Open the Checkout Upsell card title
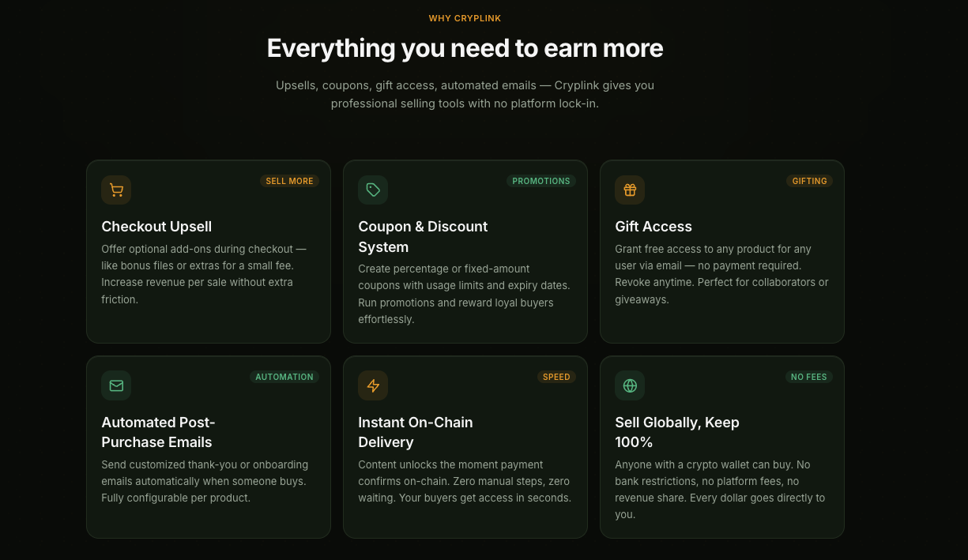The height and width of the screenshot is (560, 968). tap(156, 227)
